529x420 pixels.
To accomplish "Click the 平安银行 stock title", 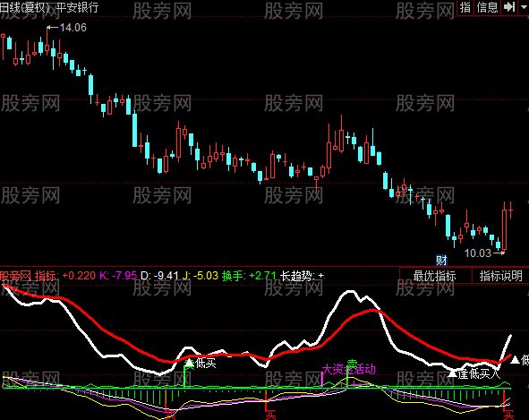I will click(77, 7).
